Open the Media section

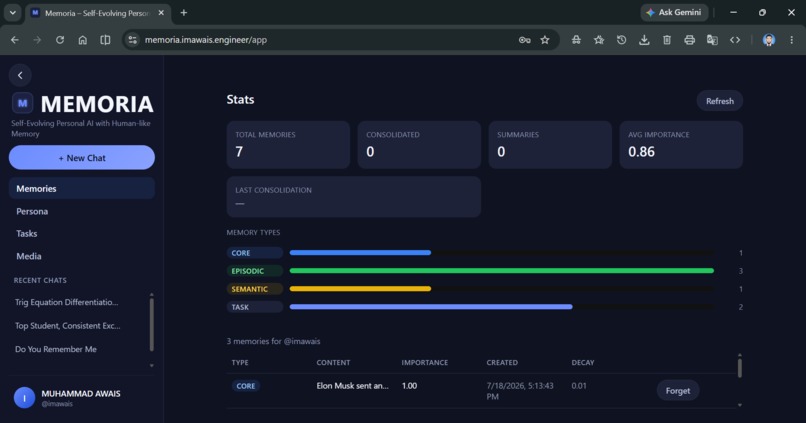[x=82, y=256]
